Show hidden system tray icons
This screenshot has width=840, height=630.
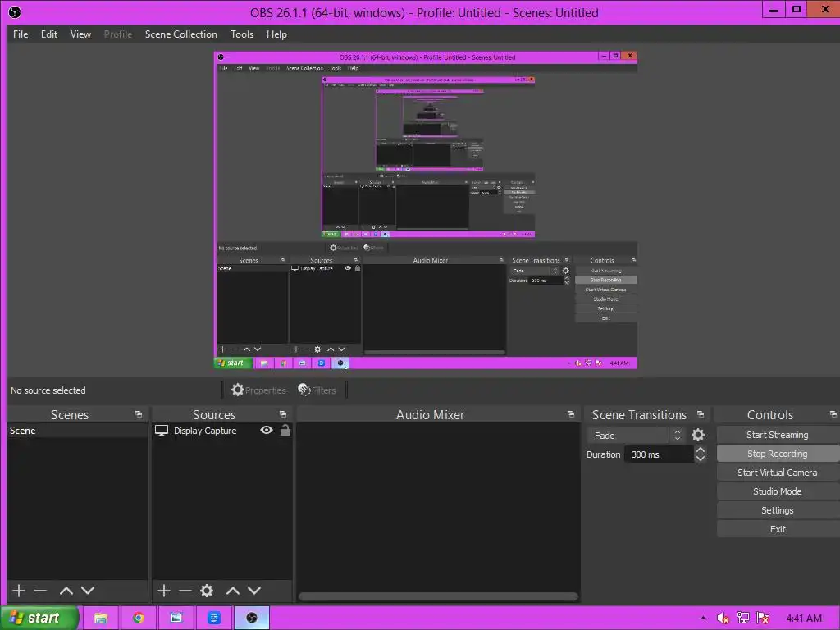pyautogui.click(x=703, y=619)
